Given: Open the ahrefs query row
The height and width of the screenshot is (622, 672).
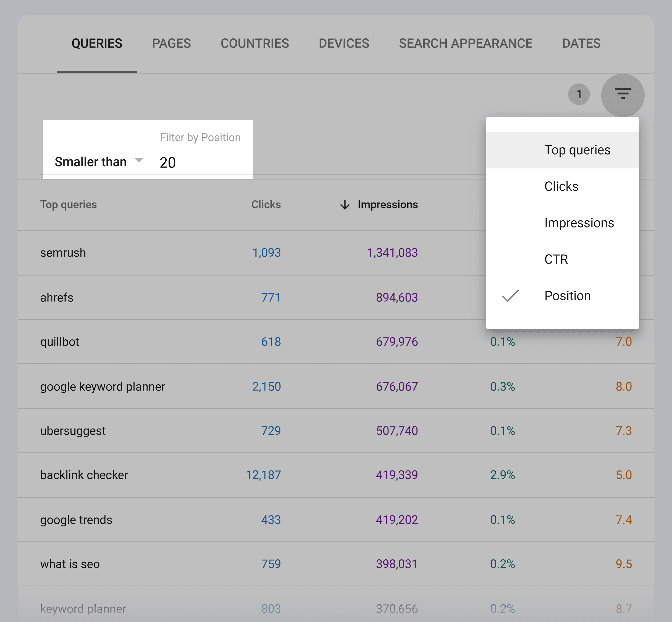Looking at the screenshot, I should point(56,297).
